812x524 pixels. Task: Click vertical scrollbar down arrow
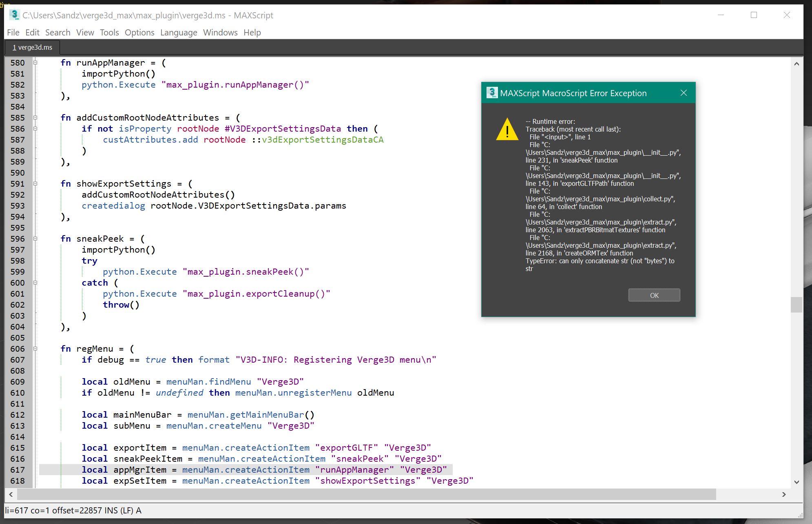point(797,482)
